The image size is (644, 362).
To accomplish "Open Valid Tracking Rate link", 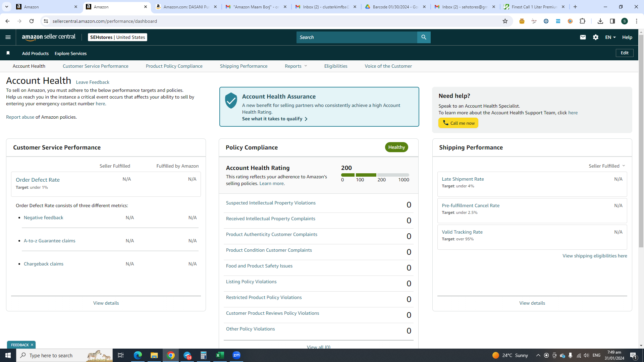I will click(462, 232).
